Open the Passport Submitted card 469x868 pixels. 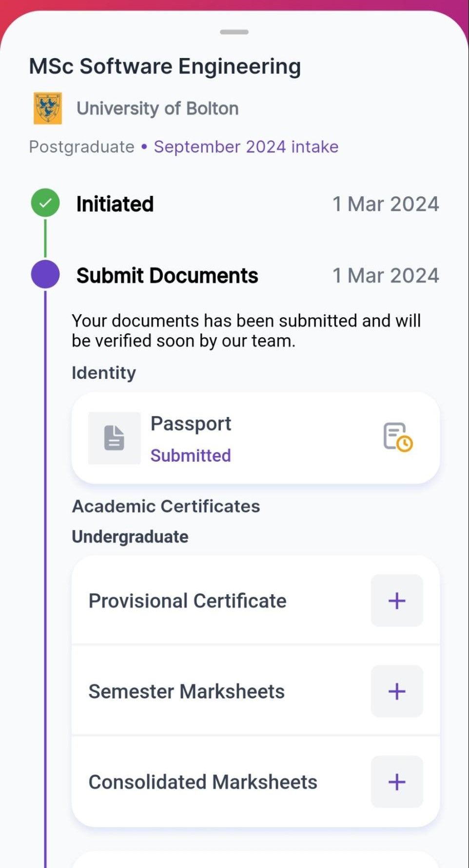point(255,438)
